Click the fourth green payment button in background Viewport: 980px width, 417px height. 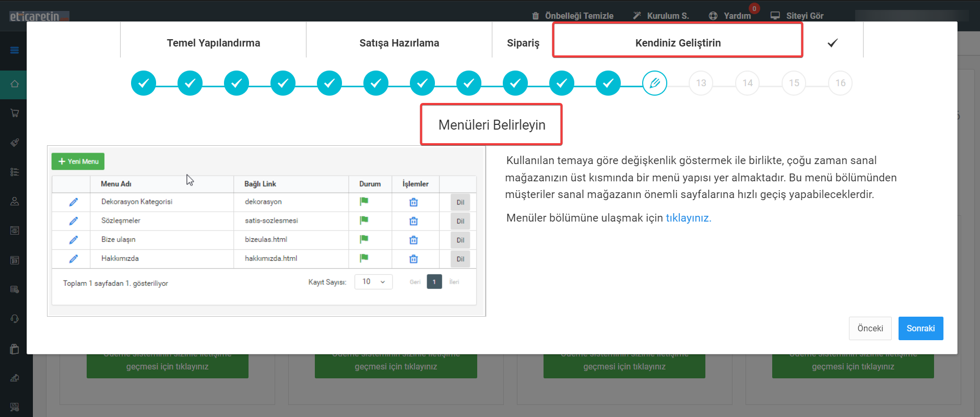tap(853, 366)
